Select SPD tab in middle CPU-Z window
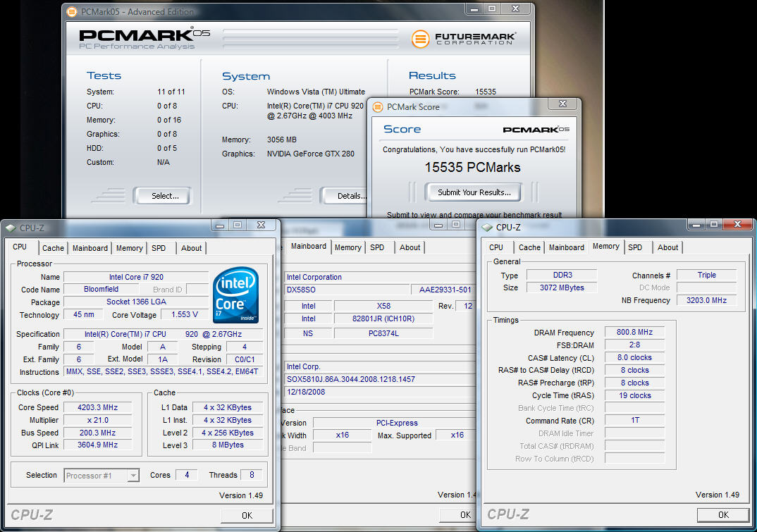757x532 pixels. [x=377, y=247]
